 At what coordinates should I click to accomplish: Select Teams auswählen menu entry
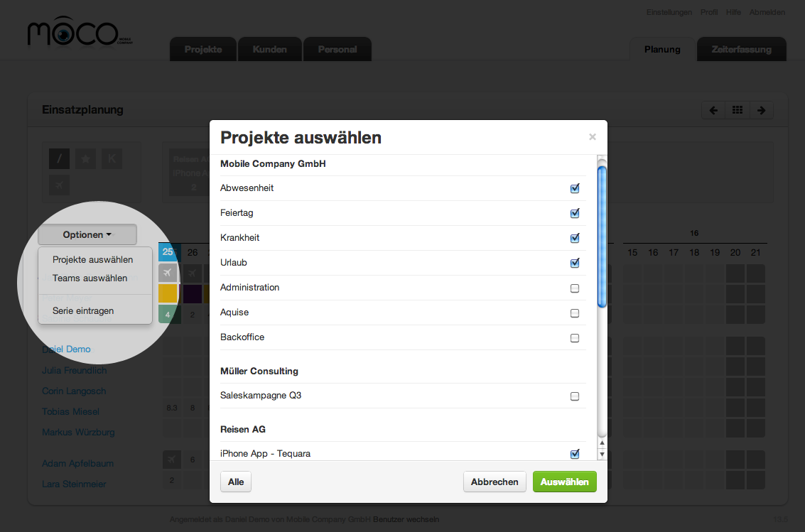(x=90, y=278)
